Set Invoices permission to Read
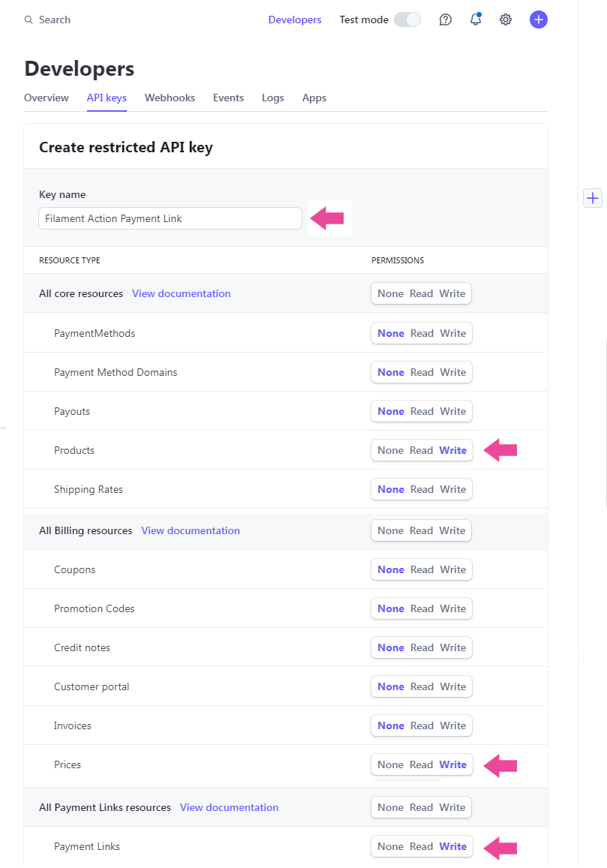This screenshot has width=607, height=868. 422,725
